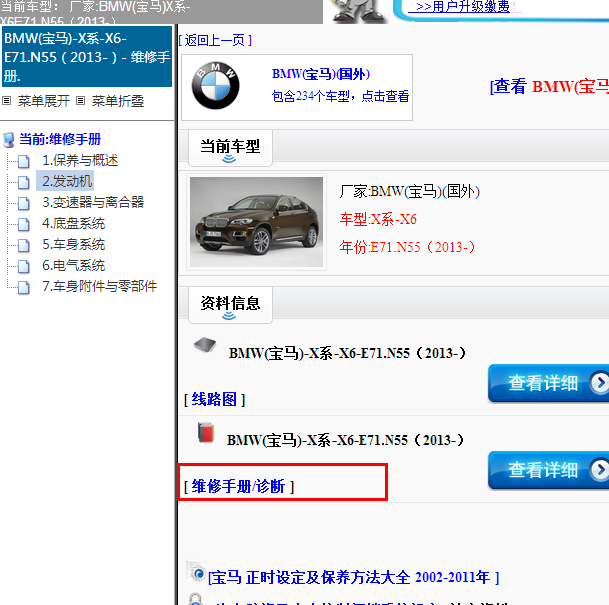This screenshot has height=605, width=609.
Task: Click the page icon beside 1.保养与概述
Action: [24, 161]
